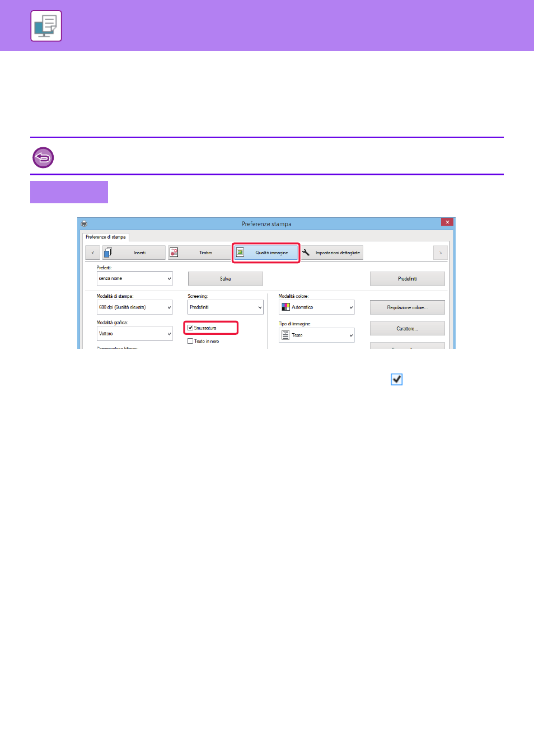Close the Preferenze stampa dialog
534x756 pixels.
point(447,222)
